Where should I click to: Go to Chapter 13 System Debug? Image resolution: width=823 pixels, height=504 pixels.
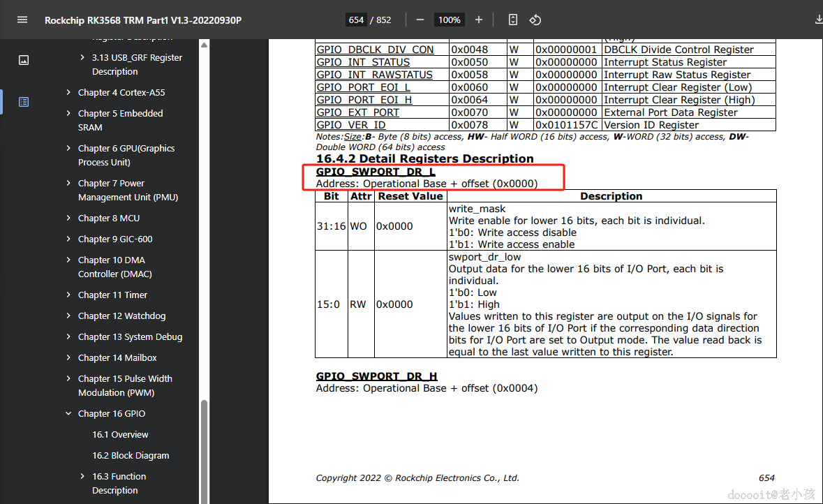[x=130, y=336]
